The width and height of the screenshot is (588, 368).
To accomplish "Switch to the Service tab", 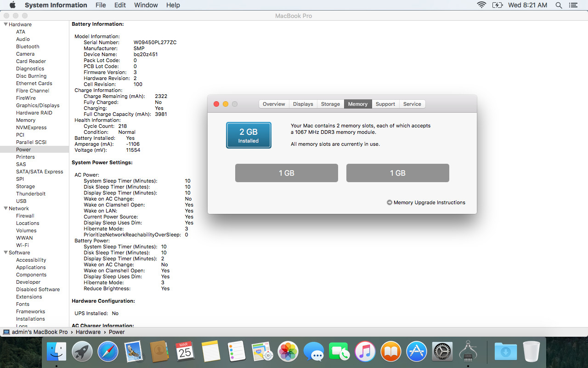I will point(412,104).
